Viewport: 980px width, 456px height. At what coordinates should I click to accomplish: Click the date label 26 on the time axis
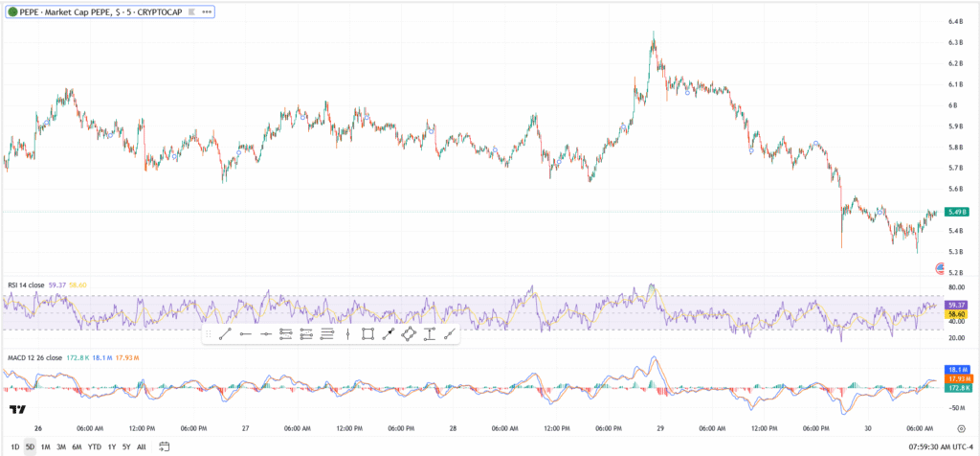38,429
